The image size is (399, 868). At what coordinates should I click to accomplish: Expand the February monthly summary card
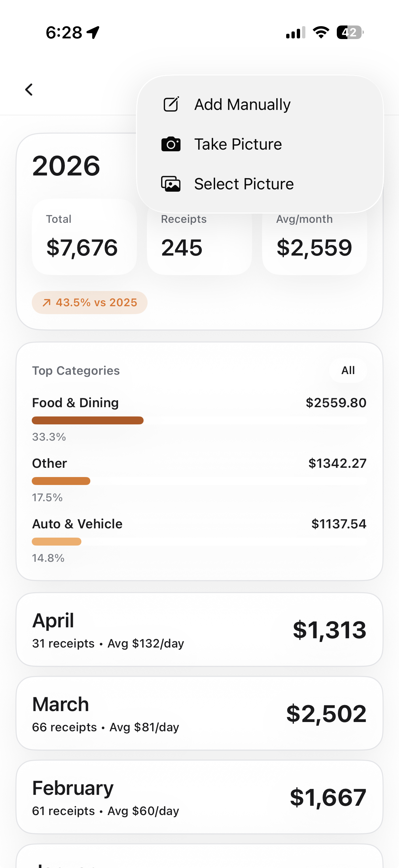199,796
